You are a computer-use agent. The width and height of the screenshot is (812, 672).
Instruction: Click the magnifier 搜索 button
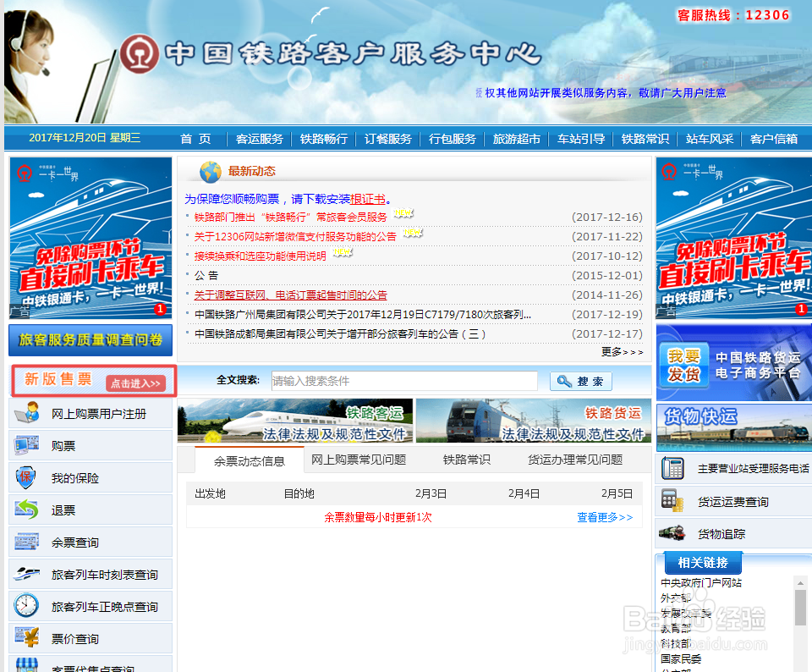point(580,382)
